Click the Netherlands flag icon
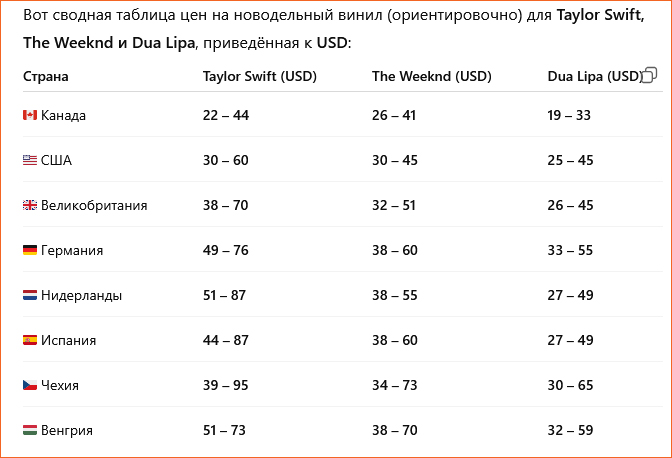This screenshot has height=458, width=672. pyautogui.click(x=30, y=295)
